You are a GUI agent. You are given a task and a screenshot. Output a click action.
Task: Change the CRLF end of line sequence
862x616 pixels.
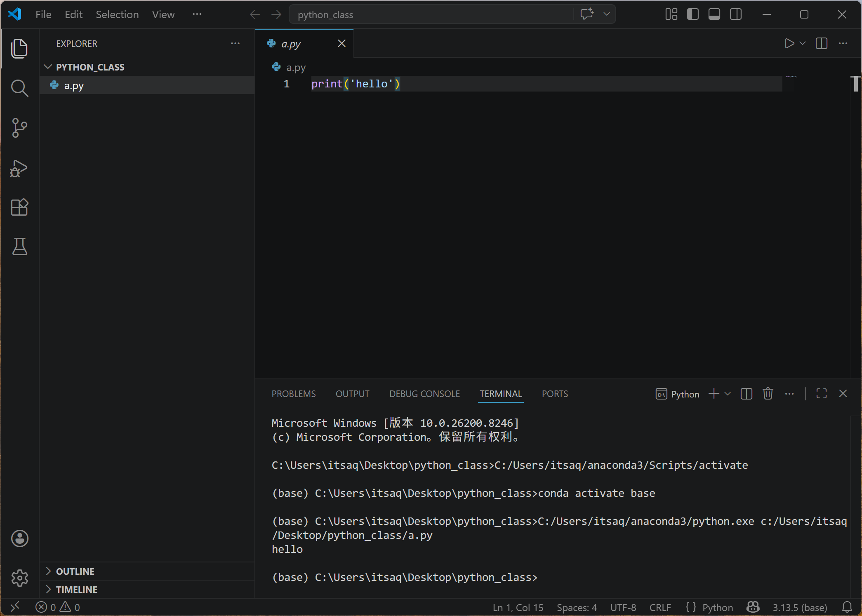(660, 607)
